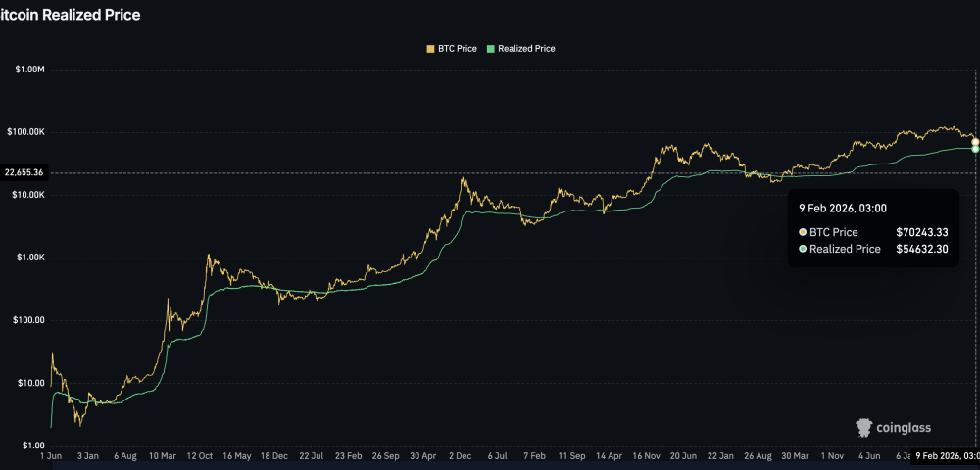Click the 22,655.36 crosshair value label
Screen dimensions: 980x470
24,173
